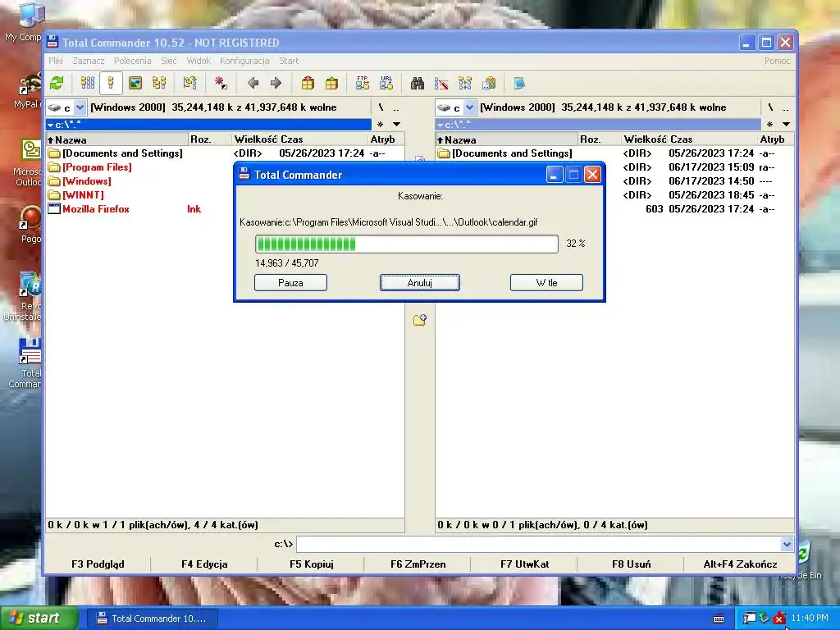Click the unpack files open box icon
Viewport: 840px width, 630px height.
tap(331, 83)
